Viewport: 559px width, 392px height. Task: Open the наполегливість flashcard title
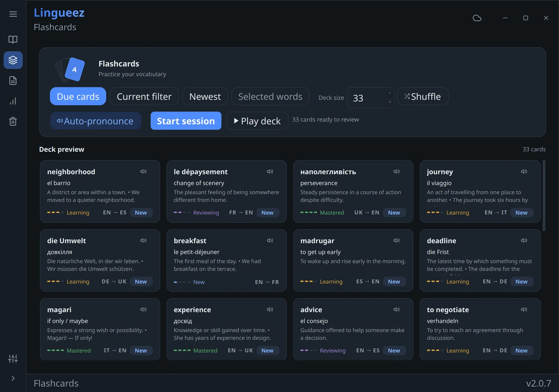[x=328, y=172]
